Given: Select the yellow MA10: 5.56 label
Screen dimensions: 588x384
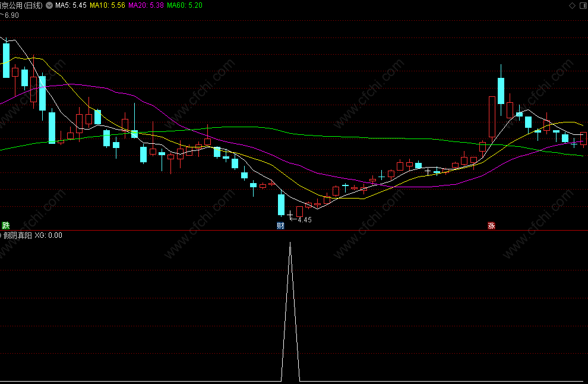Looking at the screenshot, I should (108, 5).
